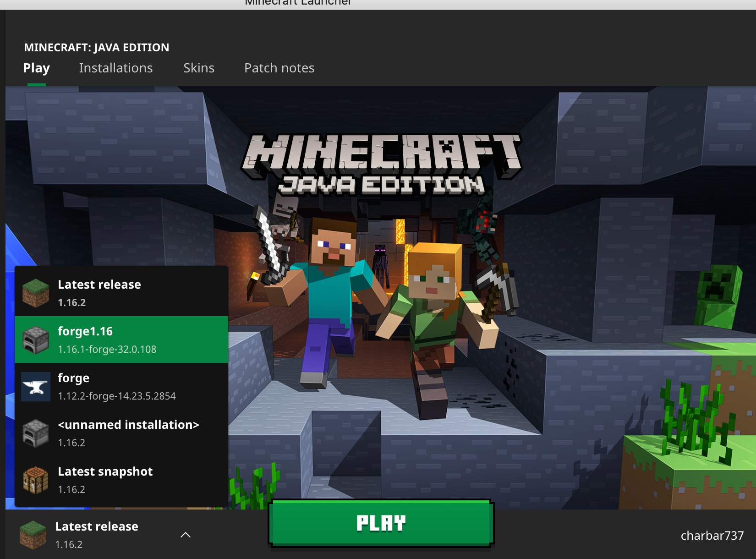Image resolution: width=756 pixels, height=559 pixels.
Task: Click the crafting table icon of Latest snapshot
Action: (x=36, y=480)
